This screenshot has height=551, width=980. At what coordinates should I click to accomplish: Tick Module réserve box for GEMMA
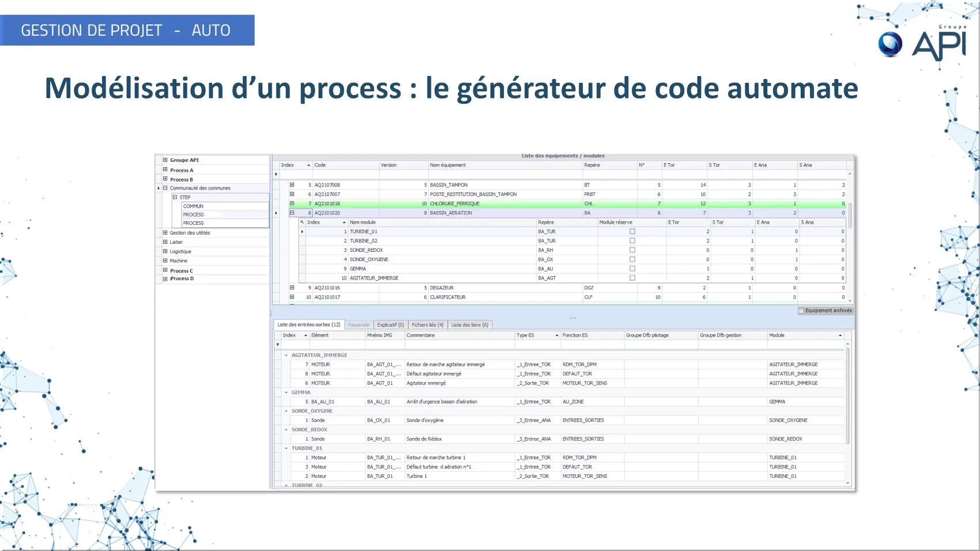(632, 269)
